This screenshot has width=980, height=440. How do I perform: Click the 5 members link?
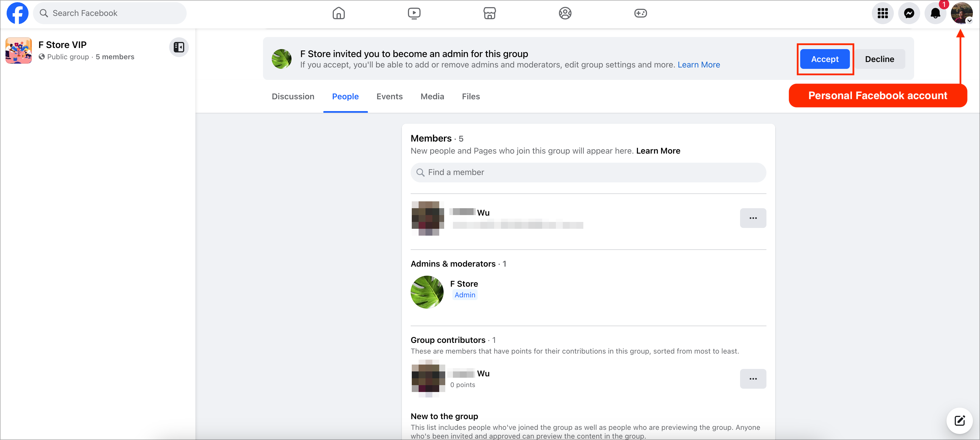click(115, 57)
